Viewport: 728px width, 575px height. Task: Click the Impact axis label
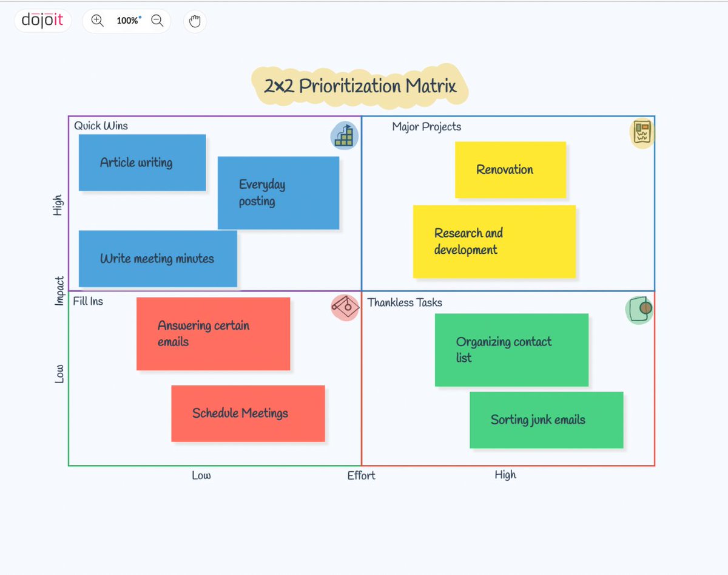coord(59,291)
